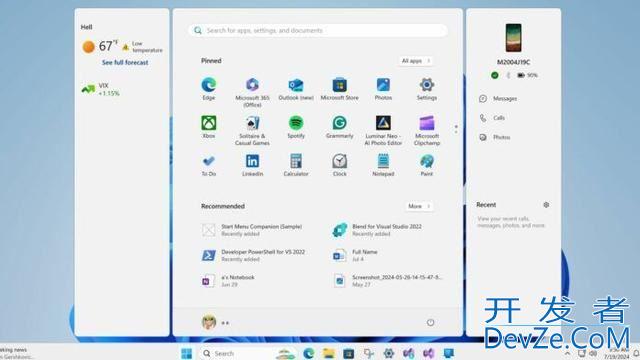Viewport: 640px width, 360px height.
Task: Open a's Notebook recommended item
Action: click(x=229, y=280)
